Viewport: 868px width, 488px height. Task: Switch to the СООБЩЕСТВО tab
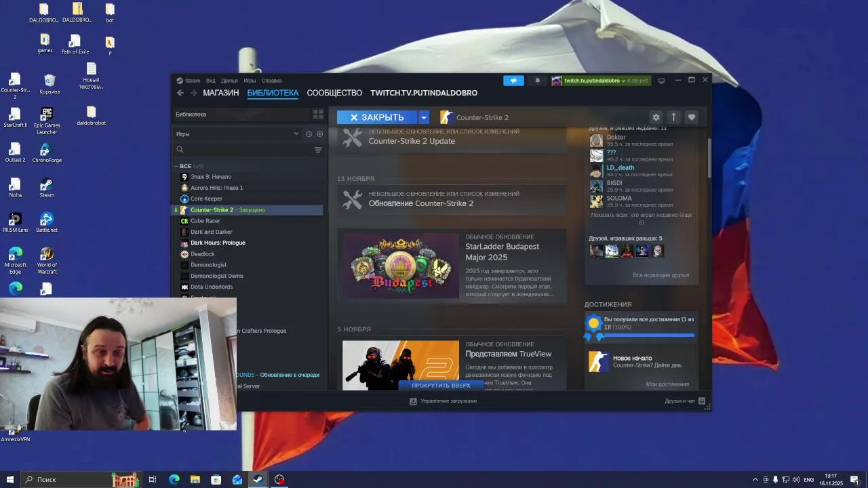[x=334, y=93]
